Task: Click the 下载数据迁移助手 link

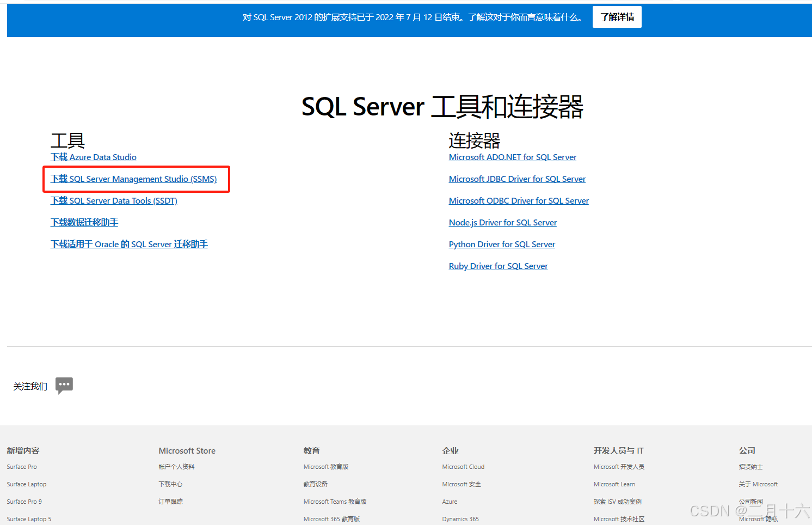Action: (x=84, y=222)
